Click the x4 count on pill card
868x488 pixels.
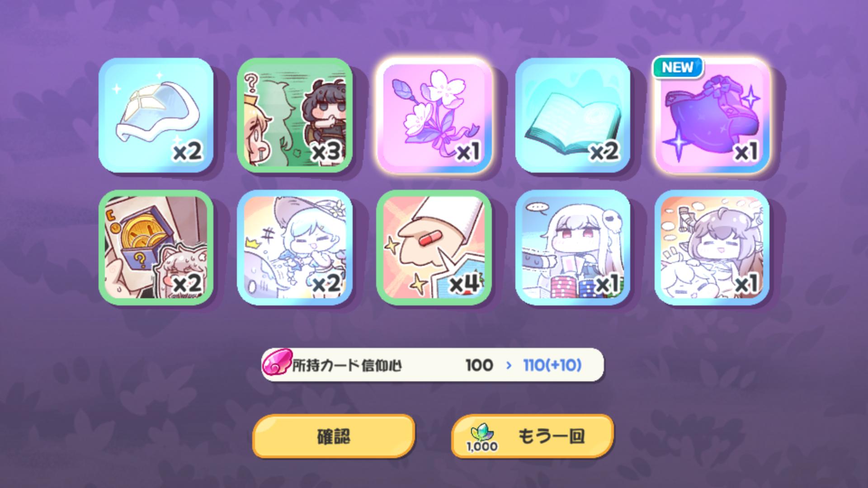click(x=464, y=284)
